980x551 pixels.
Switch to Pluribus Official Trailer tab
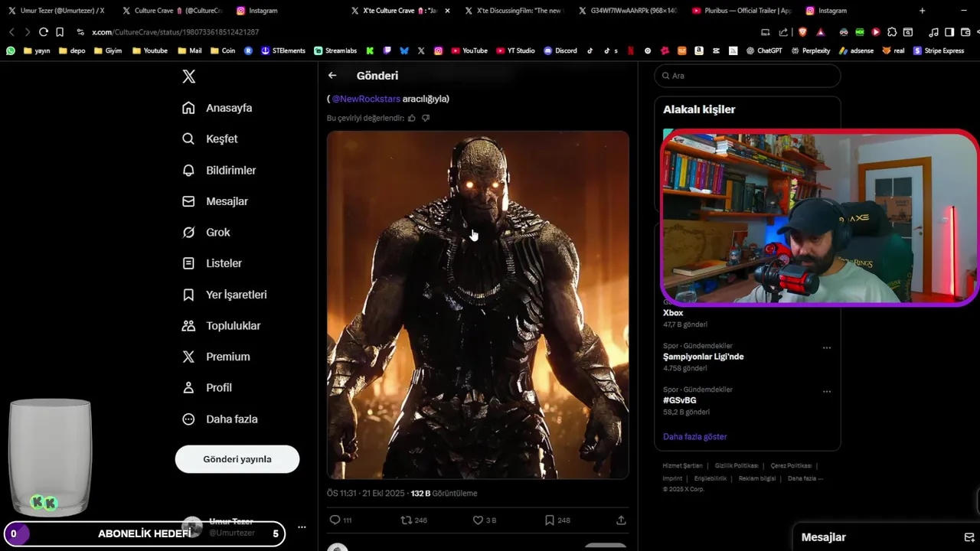click(741, 11)
